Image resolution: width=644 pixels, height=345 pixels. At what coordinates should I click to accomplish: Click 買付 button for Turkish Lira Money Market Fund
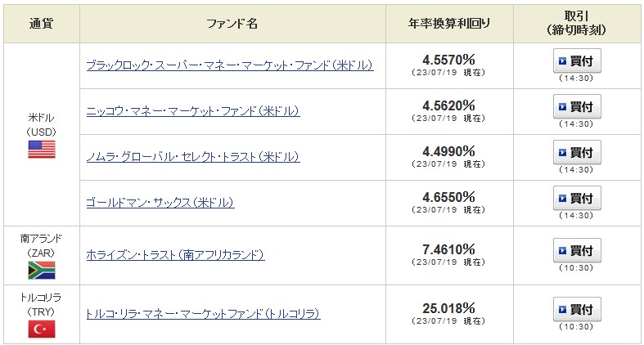(577, 310)
